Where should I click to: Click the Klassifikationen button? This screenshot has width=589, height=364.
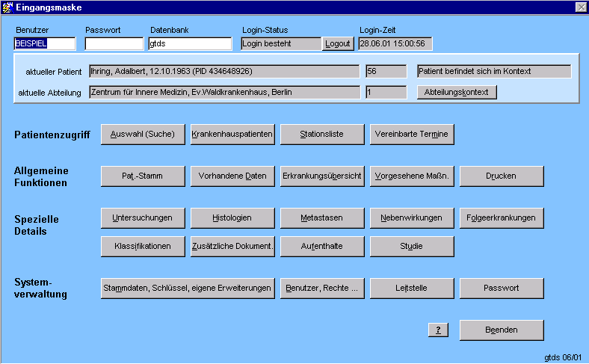pyautogui.click(x=143, y=246)
